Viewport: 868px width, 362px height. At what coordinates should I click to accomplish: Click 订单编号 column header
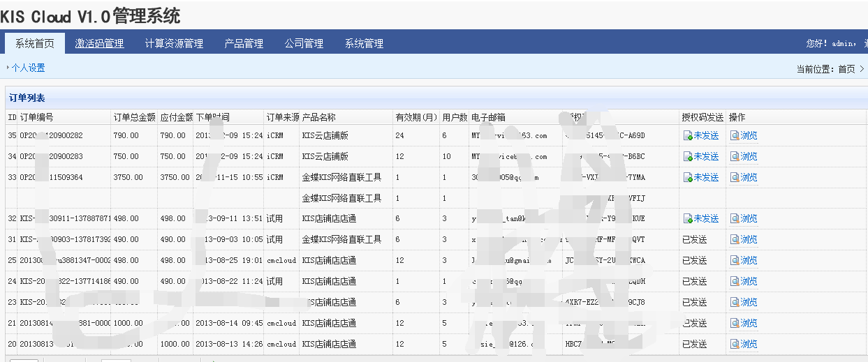coord(36,117)
